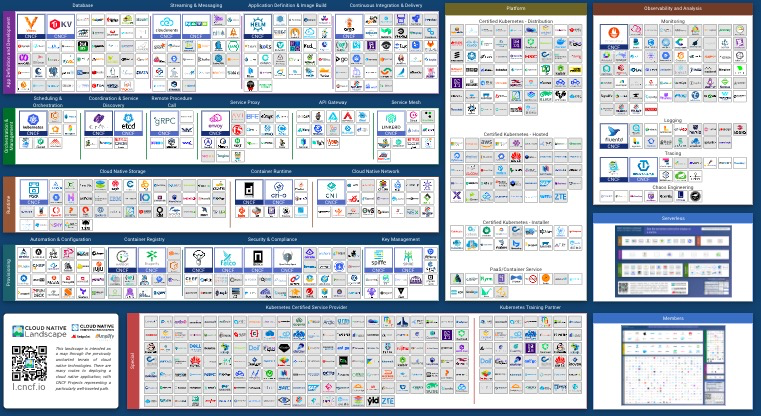The height and width of the screenshot is (416, 761).
Task: Click the Cloud Native Landscape logo
Action: click(x=40, y=332)
